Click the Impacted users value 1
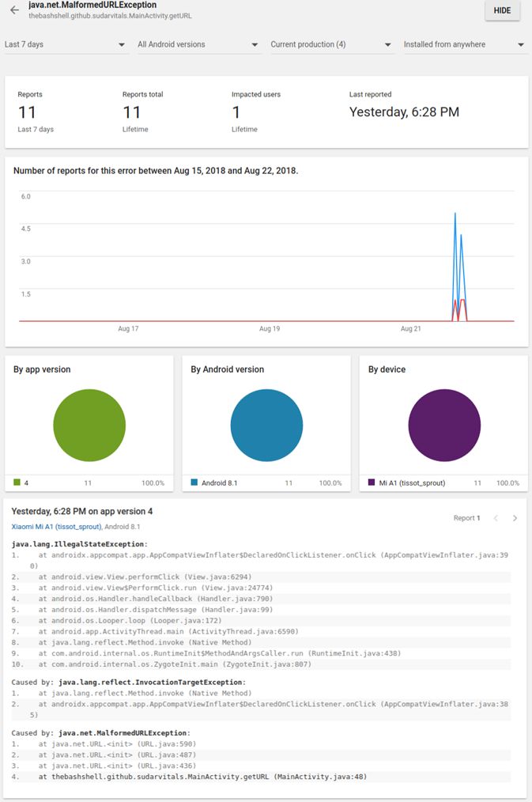Image resolution: width=532 pixels, height=802 pixels. [x=236, y=112]
